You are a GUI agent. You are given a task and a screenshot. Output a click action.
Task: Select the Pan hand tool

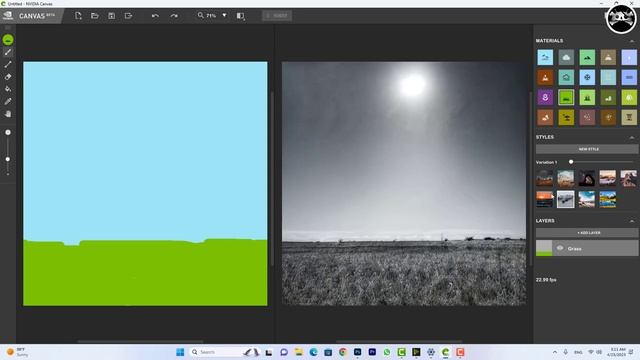(8, 114)
